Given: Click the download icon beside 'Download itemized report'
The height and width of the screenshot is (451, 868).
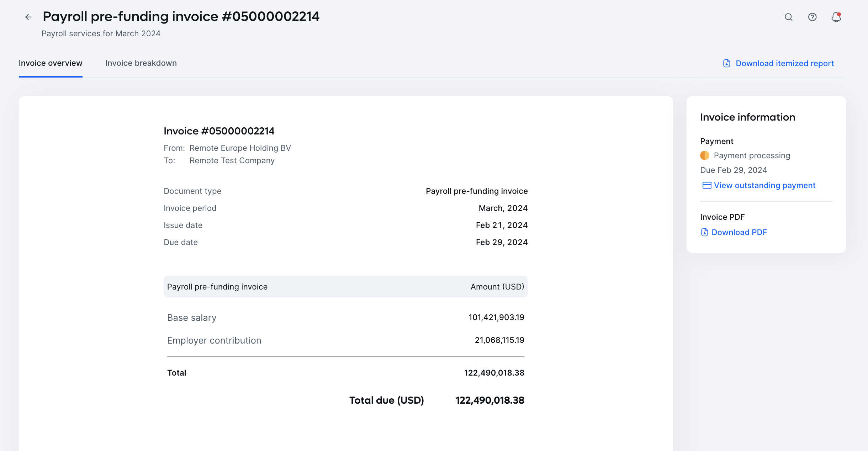Looking at the screenshot, I should (x=727, y=63).
